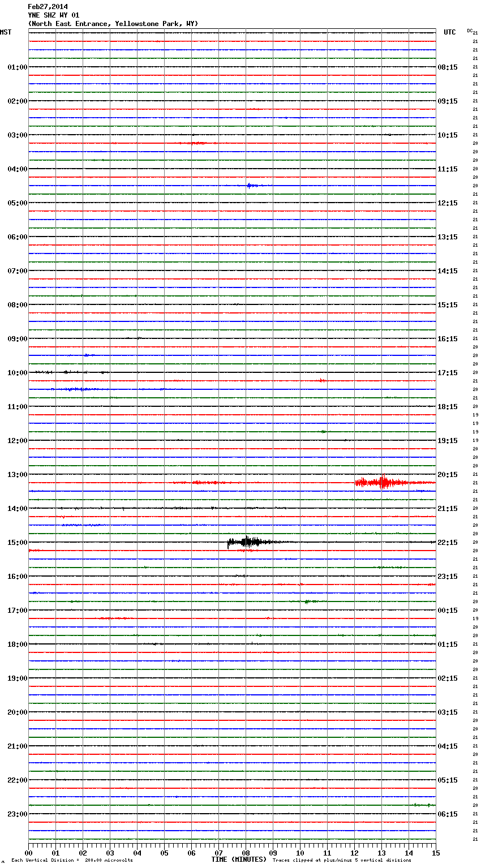Click the "20:15" UTC time label
Viewport: 481px width, 868px height.
(448, 475)
